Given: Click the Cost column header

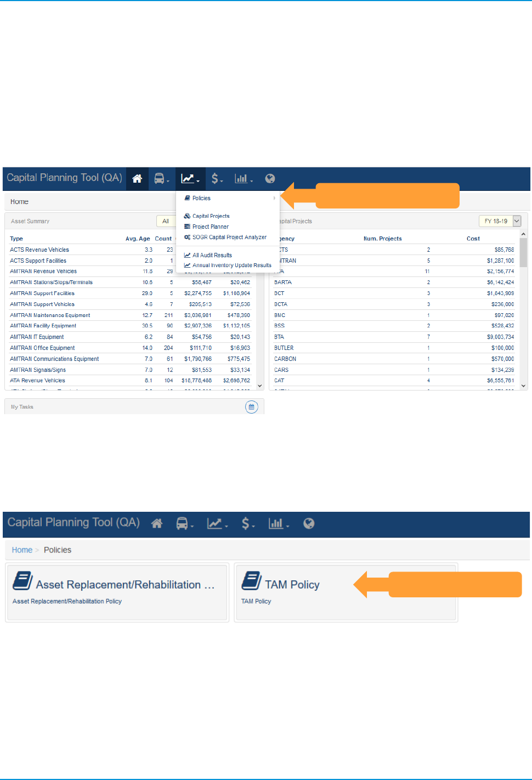Looking at the screenshot, I should point(473,239).
